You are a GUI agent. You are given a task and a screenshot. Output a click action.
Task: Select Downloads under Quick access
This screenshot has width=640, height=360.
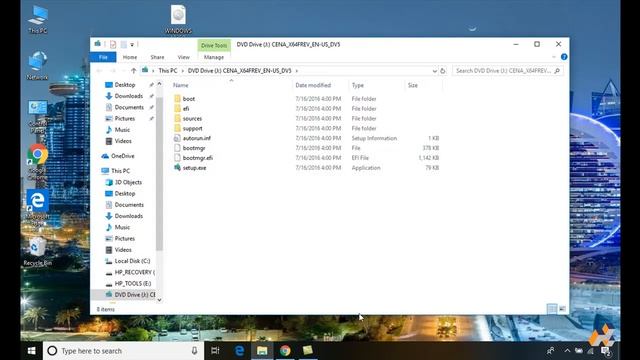pyautogui.click(x=129, y=96)
